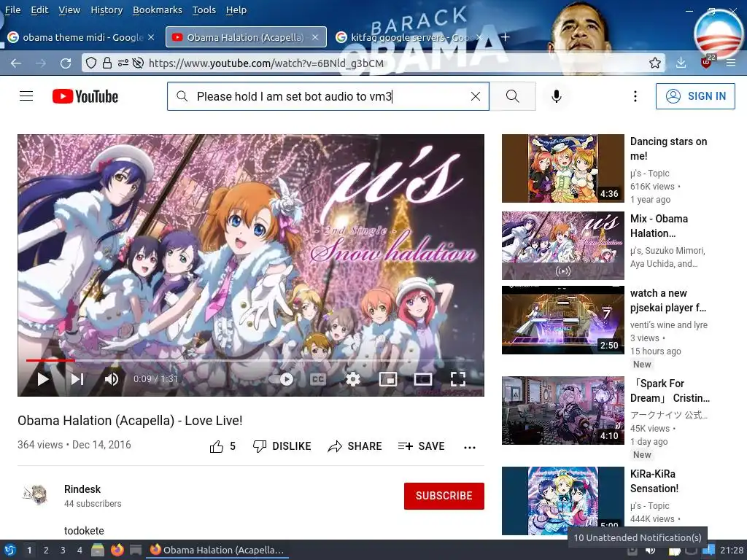
Task: Go to YouTube home via the logo
Action: point(85,96)
